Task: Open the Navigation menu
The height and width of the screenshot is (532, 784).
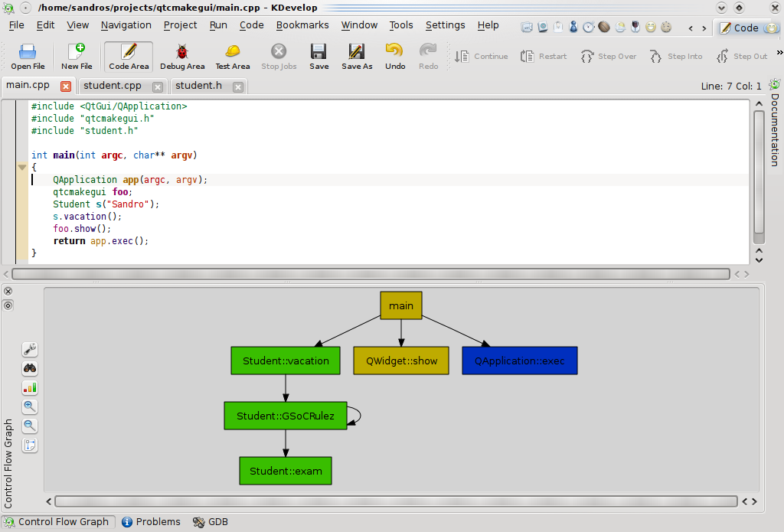Action: tap(126, 24)
